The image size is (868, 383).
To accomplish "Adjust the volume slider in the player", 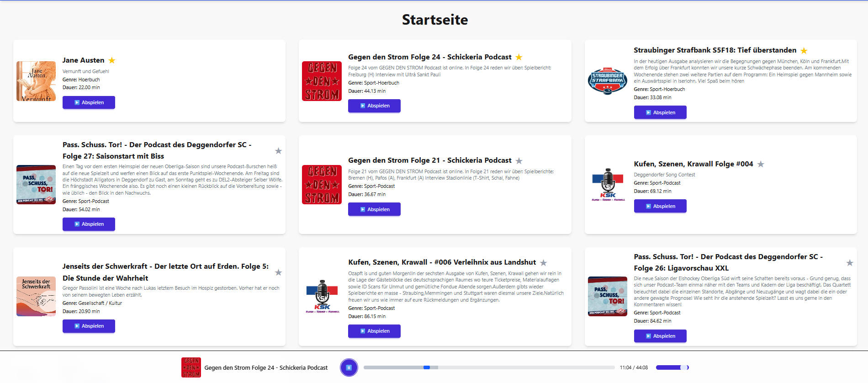I will 672,367.
